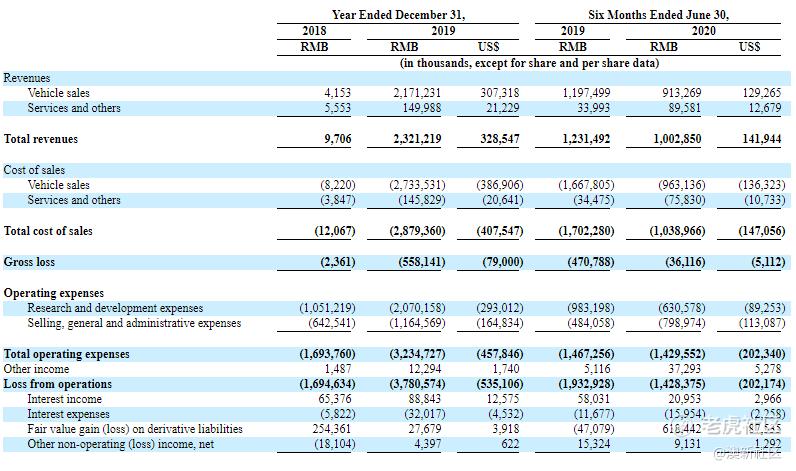Click total revenues 9,706

click(338, 139)
